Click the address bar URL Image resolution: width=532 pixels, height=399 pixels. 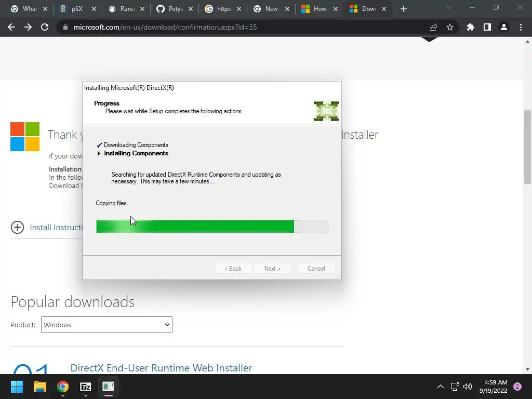coord(165,27)
